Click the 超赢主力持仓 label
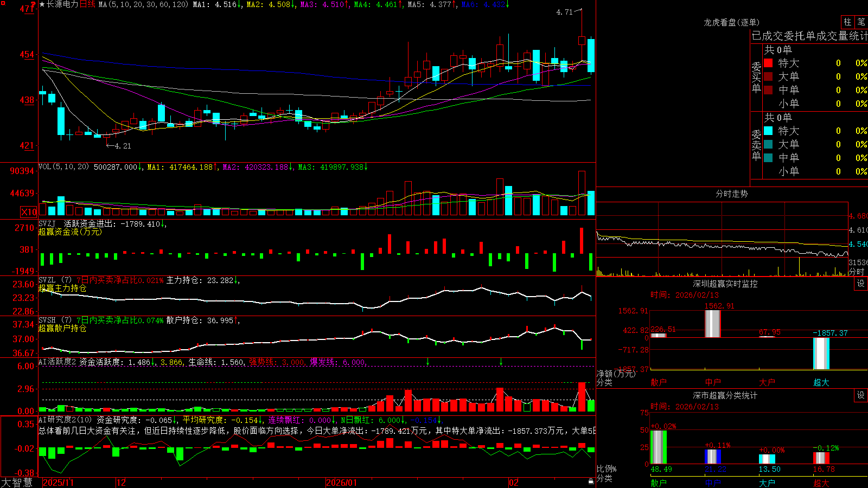Viewport: 868px width, 488px height. point(62,288)
